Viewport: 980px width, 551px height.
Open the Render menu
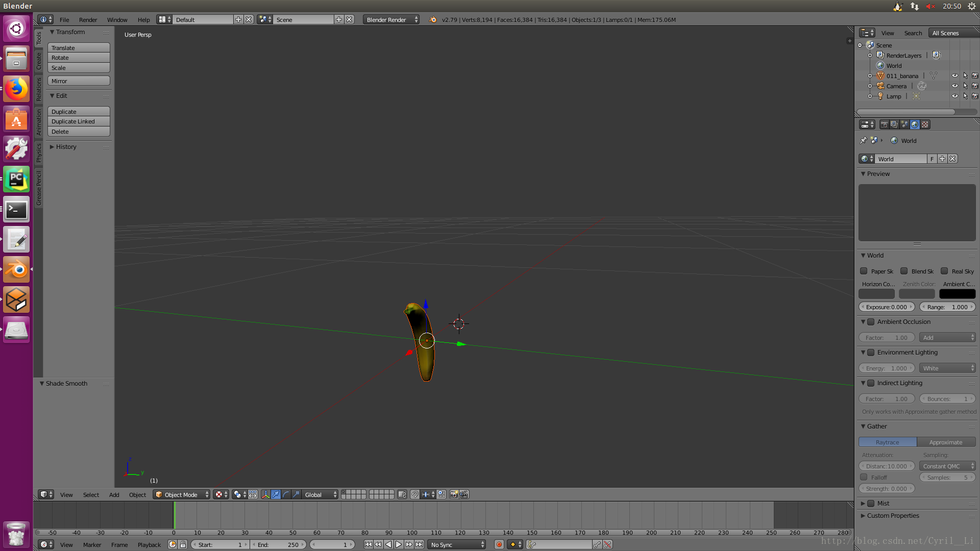pyautogui.click(x=88, y=19)
